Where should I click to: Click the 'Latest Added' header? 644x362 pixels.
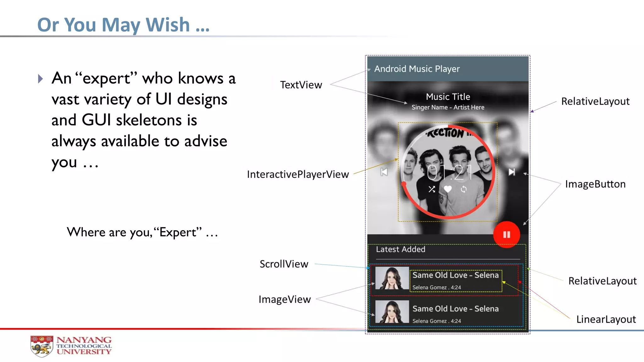pyautogui.click(x=401, y=249)
